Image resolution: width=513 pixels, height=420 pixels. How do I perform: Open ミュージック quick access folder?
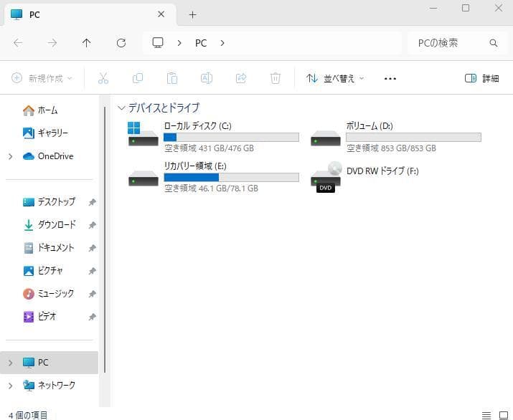pos(48,293)
